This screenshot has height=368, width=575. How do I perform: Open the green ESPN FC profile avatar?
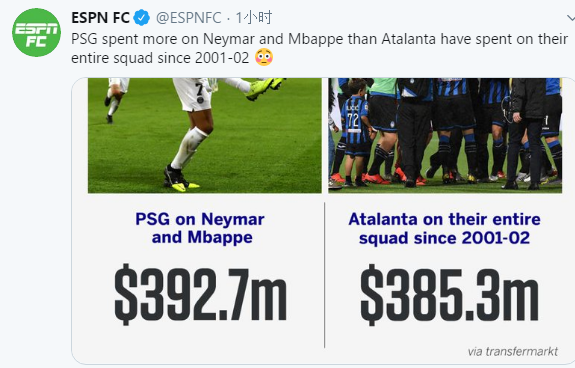[x=36, y=33]
